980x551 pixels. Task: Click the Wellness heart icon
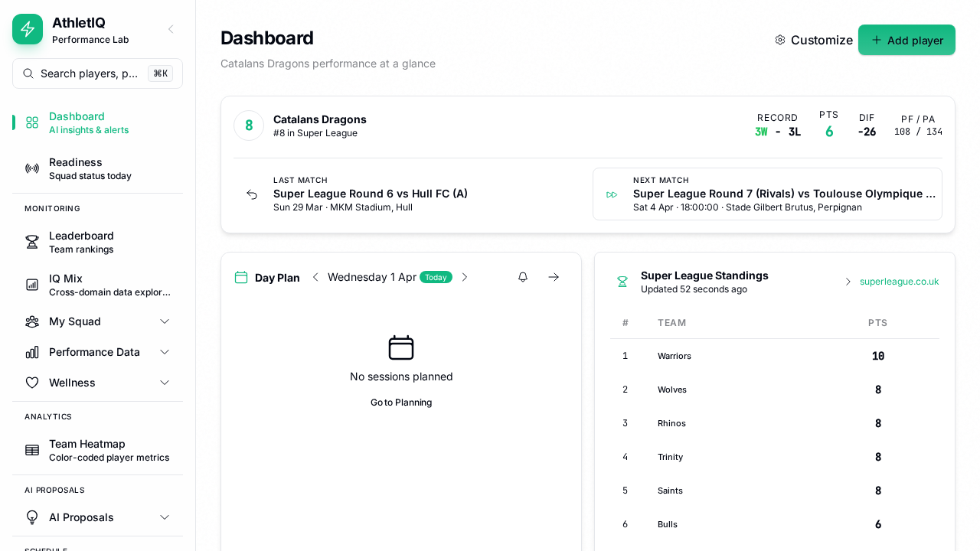pyautogui.click(x=31, y=383)
